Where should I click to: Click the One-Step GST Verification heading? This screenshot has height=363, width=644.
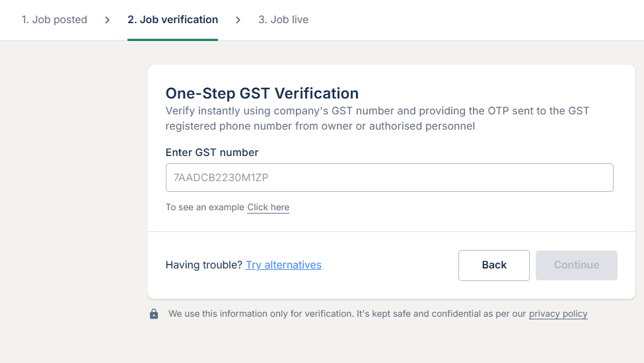pos(262,93)
